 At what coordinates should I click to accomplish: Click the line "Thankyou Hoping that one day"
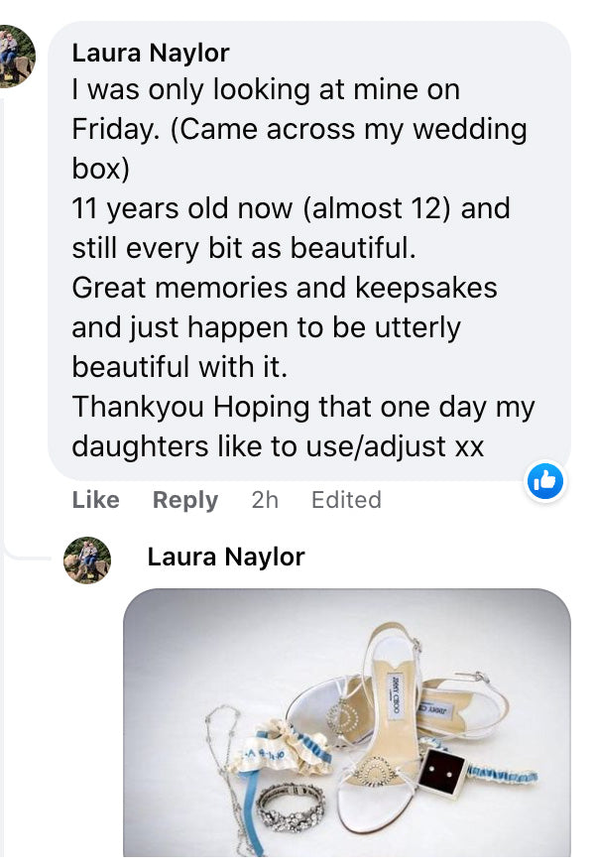pos(302,407)
